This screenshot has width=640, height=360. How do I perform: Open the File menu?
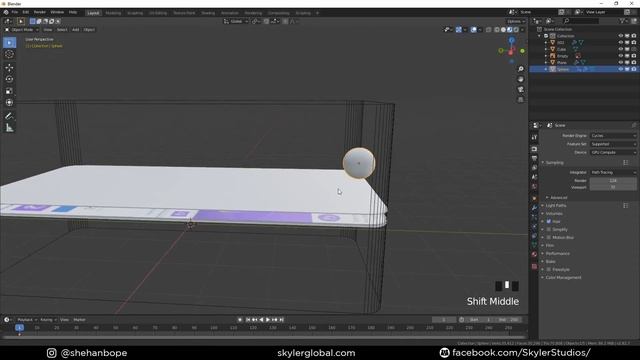[x=15, y=12]
